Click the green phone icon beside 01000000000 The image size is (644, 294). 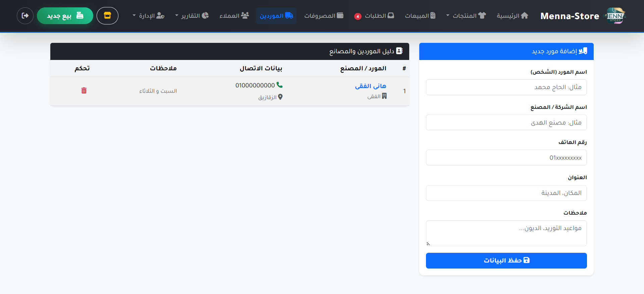coord(279,85)
